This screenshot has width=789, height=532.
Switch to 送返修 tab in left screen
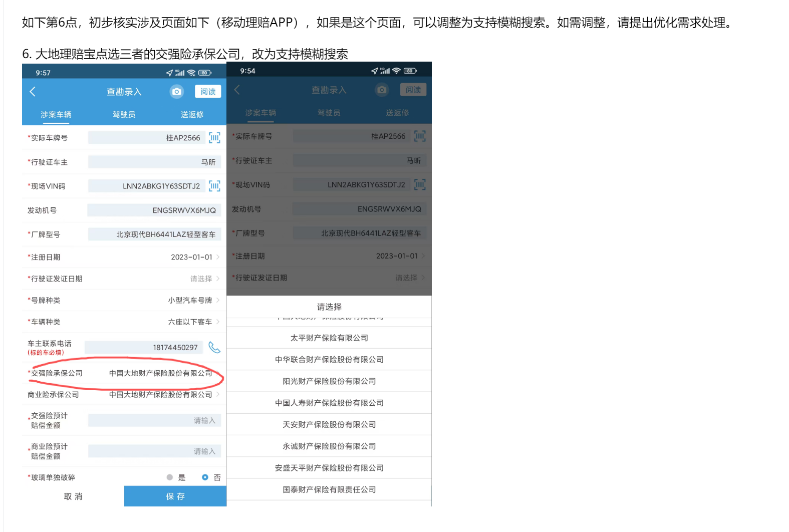[192, 114]
